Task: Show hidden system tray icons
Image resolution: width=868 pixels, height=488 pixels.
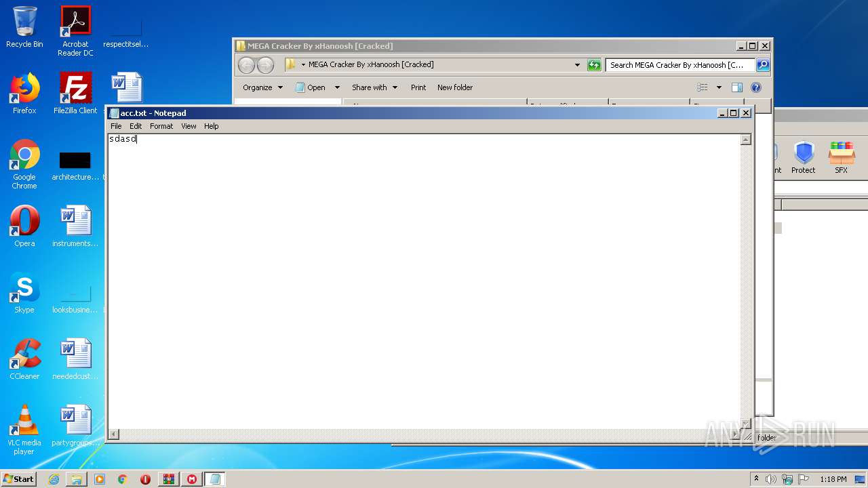Action: click(x=757, y=479)
